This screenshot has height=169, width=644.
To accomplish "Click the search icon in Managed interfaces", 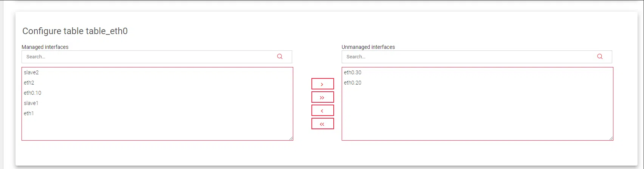I will click(x=280, y=56).
